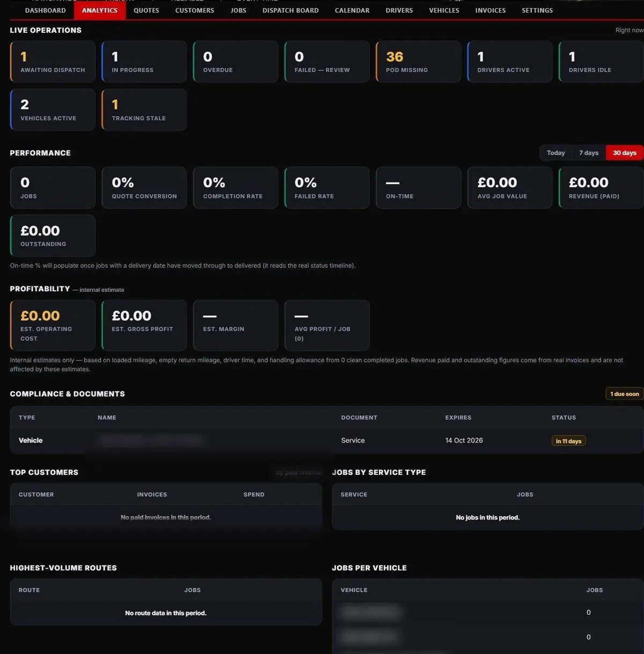
Task: Open the Dispatch Board tab
Action: 290,10
